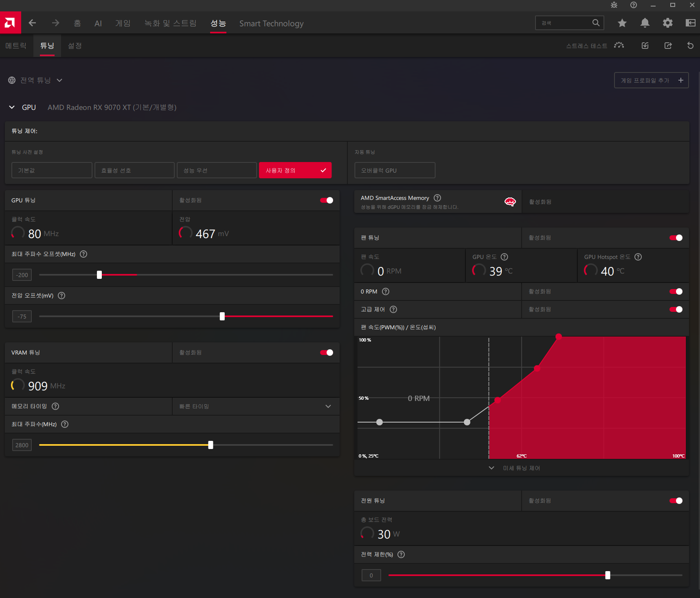The height and width of the screenshot is (598, 700).
Task: Open help for VRAM 최대 주파수(MHz)
Action: 65,424
